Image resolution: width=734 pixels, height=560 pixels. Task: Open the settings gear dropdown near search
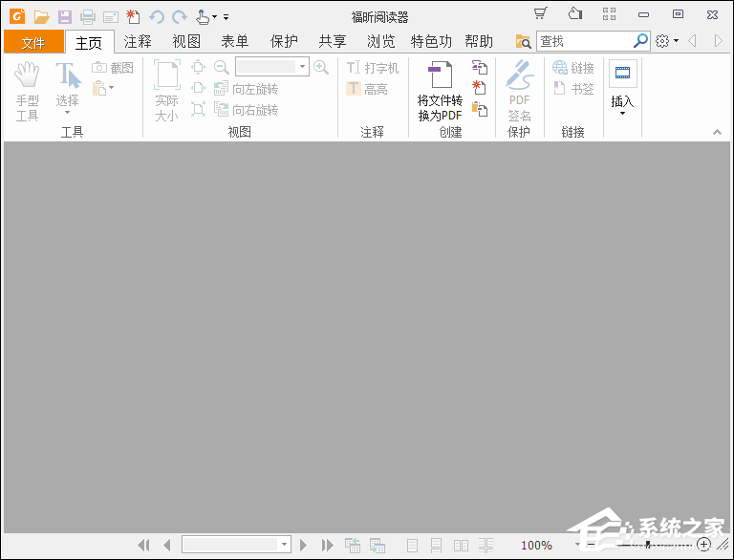tap(667, 41)
